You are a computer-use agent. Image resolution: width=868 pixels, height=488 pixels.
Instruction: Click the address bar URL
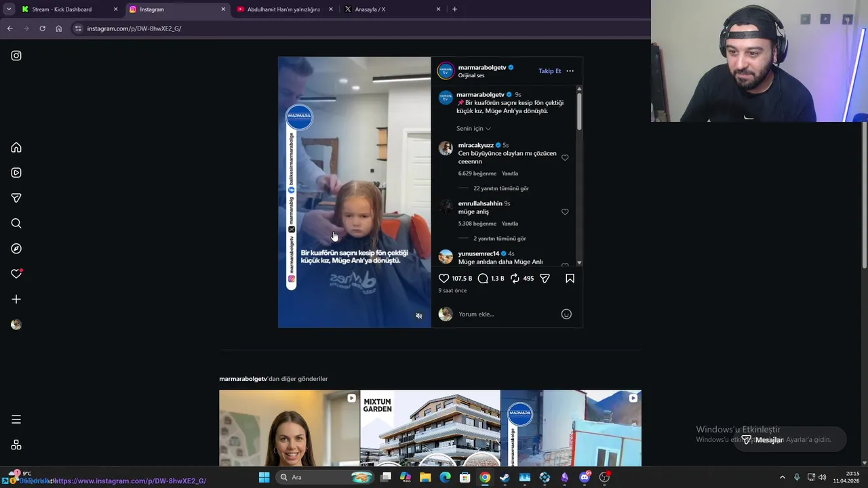pos(134,28)
